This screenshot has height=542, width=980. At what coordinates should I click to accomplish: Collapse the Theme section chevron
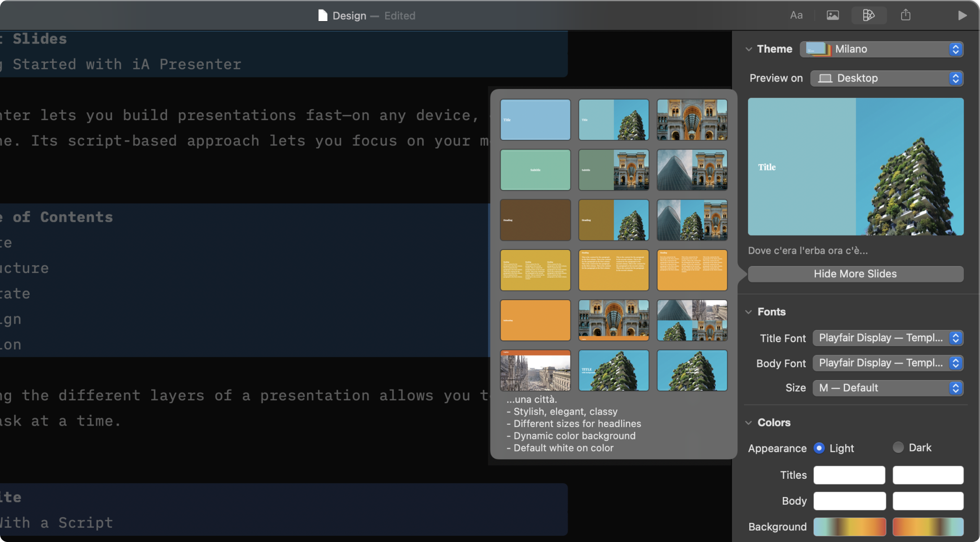pyautogui.click(x=749, y=49)
